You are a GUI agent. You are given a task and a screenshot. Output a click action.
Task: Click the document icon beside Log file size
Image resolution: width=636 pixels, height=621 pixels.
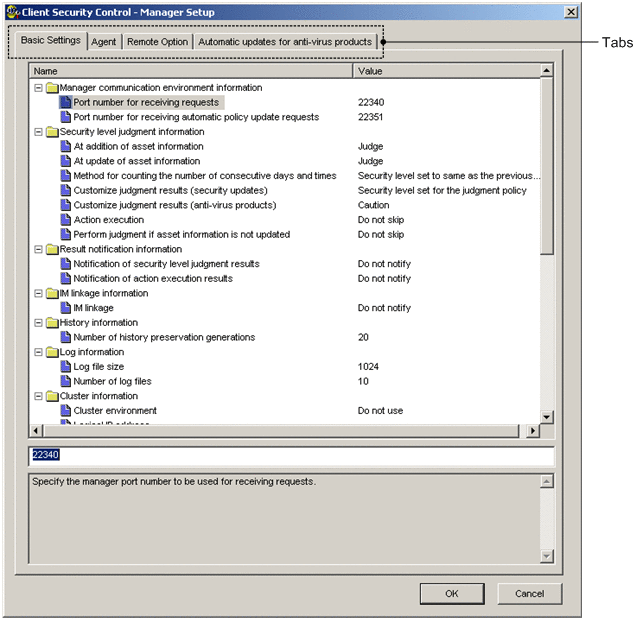pos(65,367)
